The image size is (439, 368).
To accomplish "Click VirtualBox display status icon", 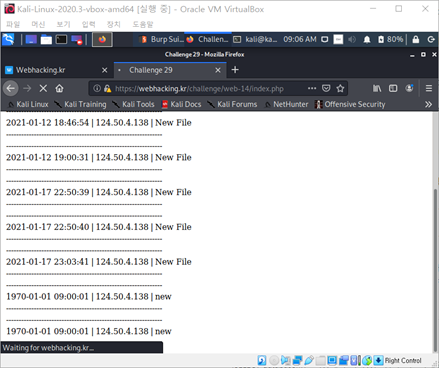I will [x=332, y=360].
